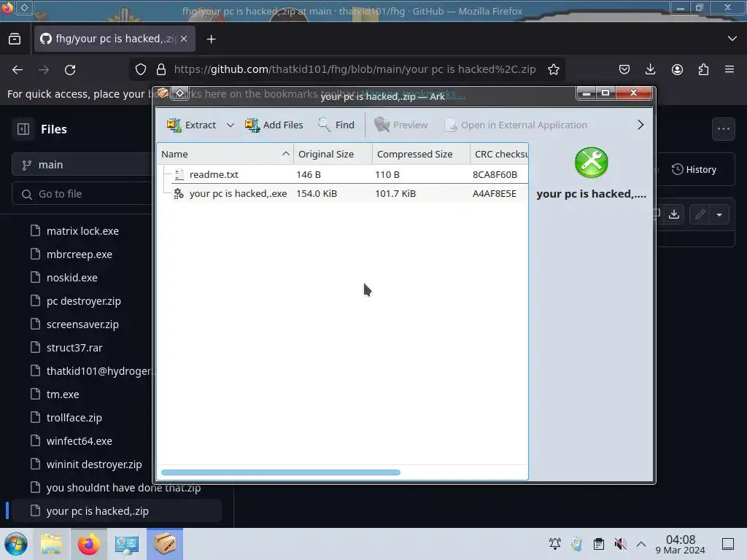Open Firefox downloads panel
Screen dimensions: 747x560
(x=650, y=69)
